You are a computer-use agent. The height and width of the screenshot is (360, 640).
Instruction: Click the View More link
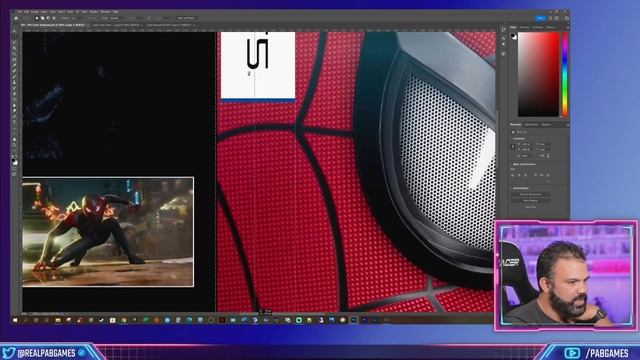[x=531, y=207]
